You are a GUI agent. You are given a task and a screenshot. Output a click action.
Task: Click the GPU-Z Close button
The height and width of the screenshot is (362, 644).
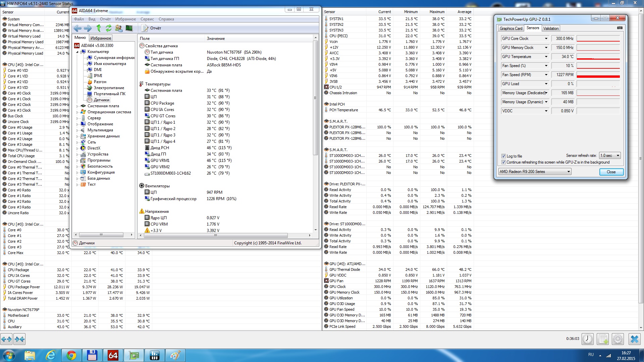pyautogui.click(x=611, y=172)
